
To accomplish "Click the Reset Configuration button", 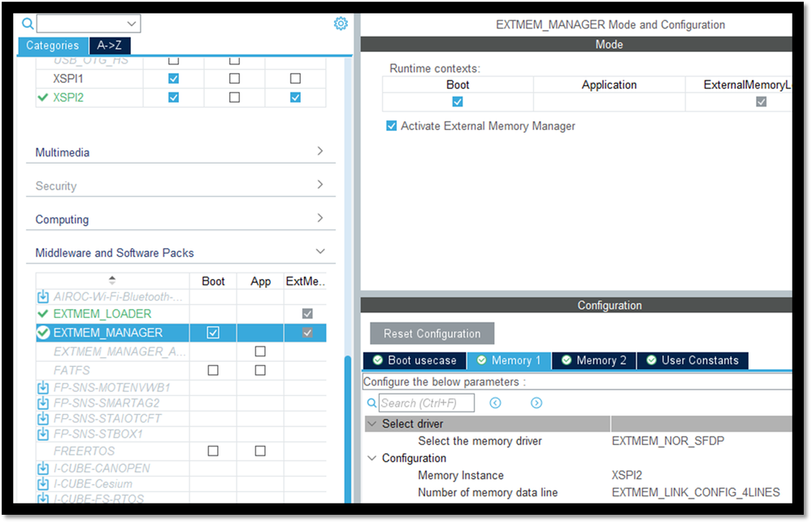I will pos(432,333).
